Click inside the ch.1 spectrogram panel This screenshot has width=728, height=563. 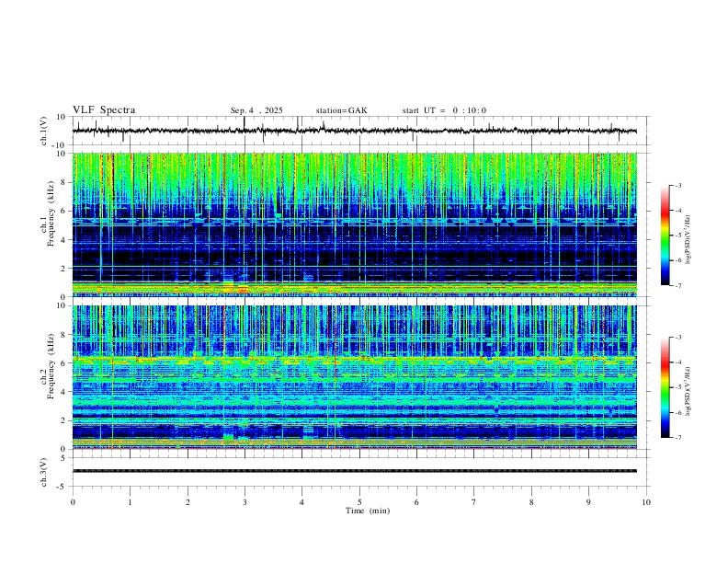pyautogui.click(x=354, y=224)
